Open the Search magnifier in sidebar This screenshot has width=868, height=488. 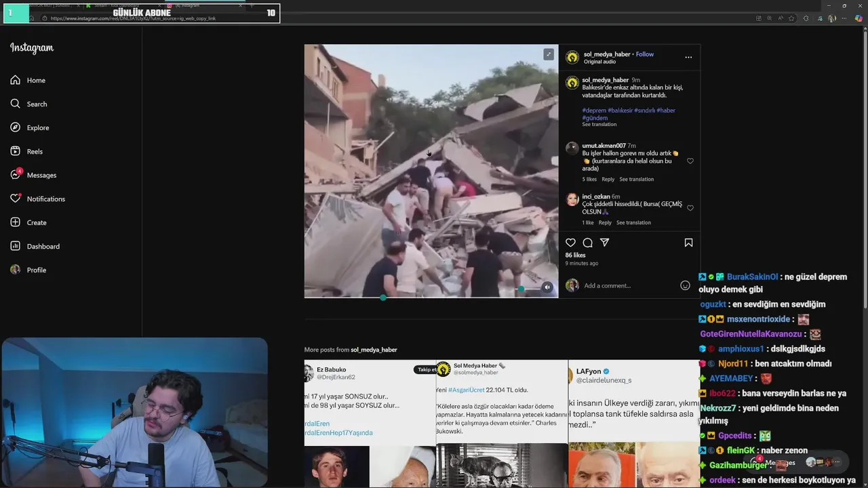tap(15, 104)
